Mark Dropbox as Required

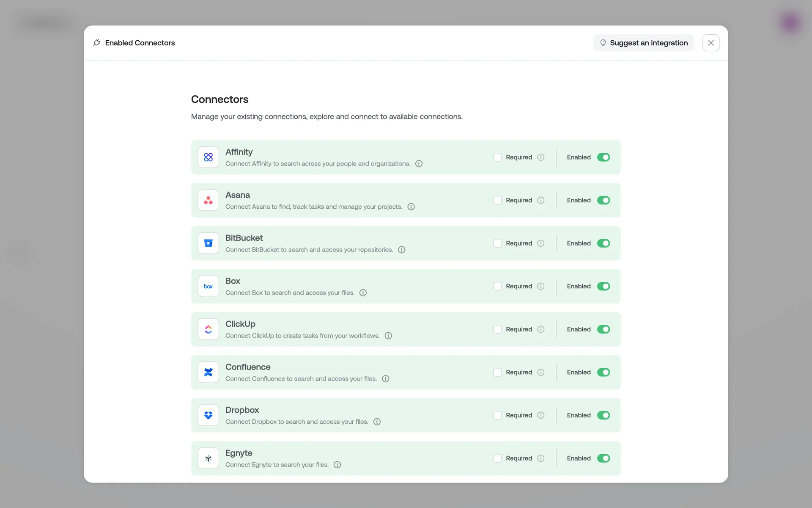(497, 415)
